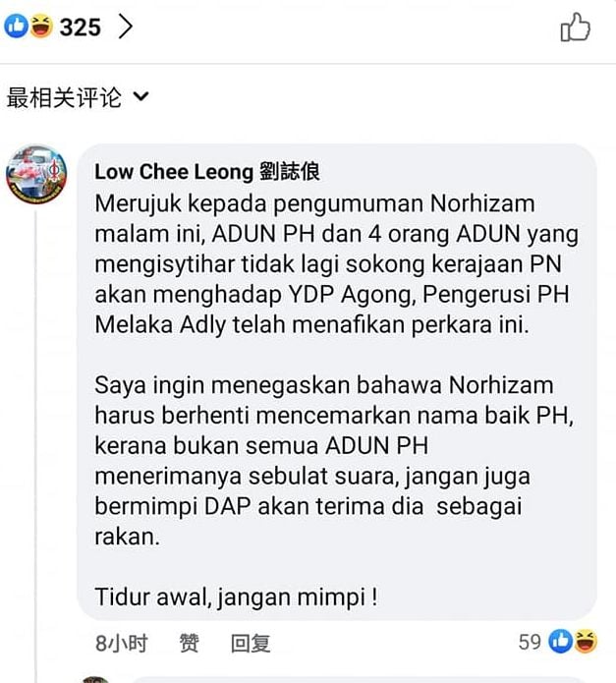Select the paragraph starting with Saya ingin menegaskan
Image resolution: width=616 pixels, height=683 pixels.
coord(334,461)
